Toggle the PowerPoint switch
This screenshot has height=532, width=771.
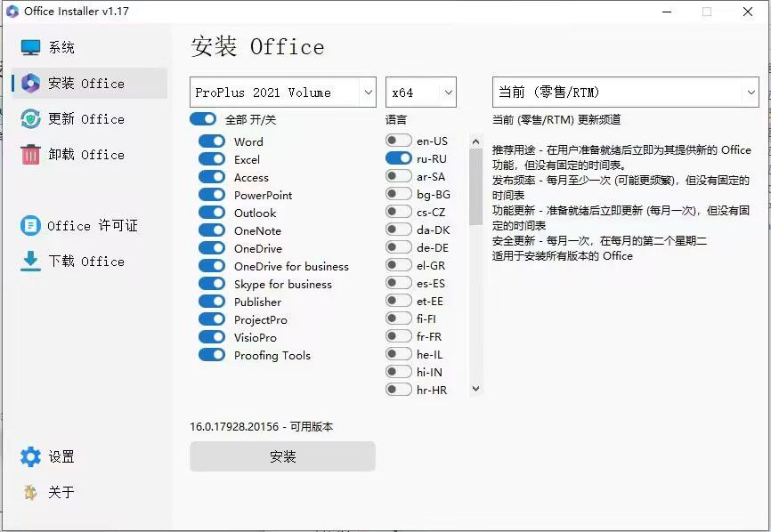[x=212, y=195]
